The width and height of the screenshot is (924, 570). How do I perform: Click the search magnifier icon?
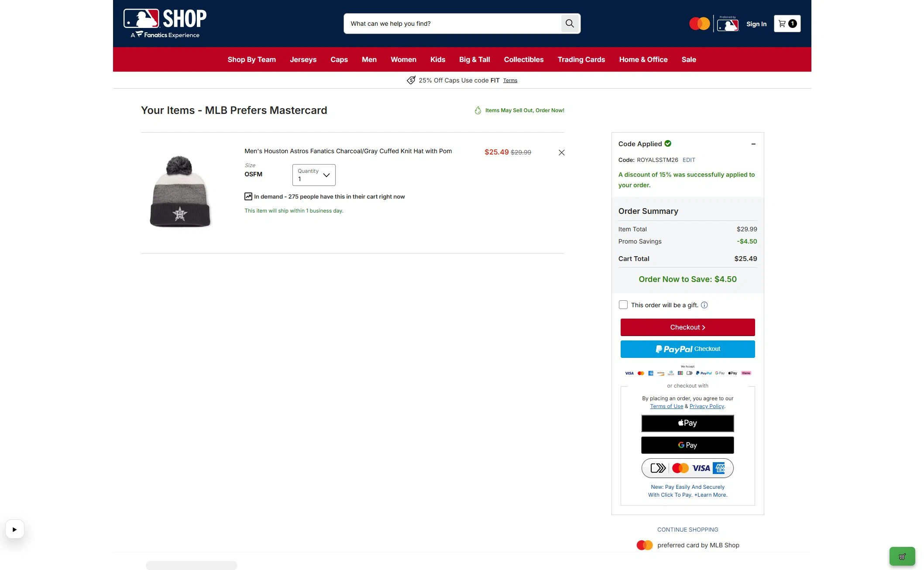570,24
